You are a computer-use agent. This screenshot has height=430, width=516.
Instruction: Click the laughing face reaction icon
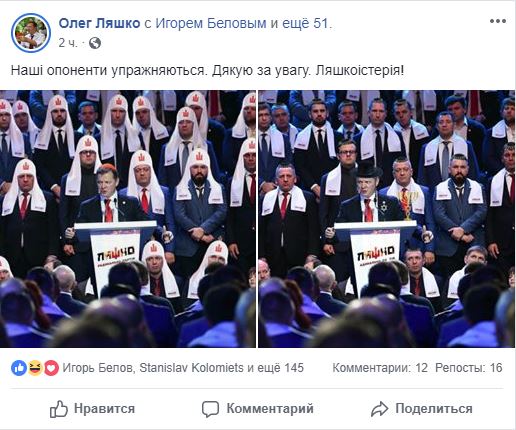pyautogui.click(x=35, y=368)
